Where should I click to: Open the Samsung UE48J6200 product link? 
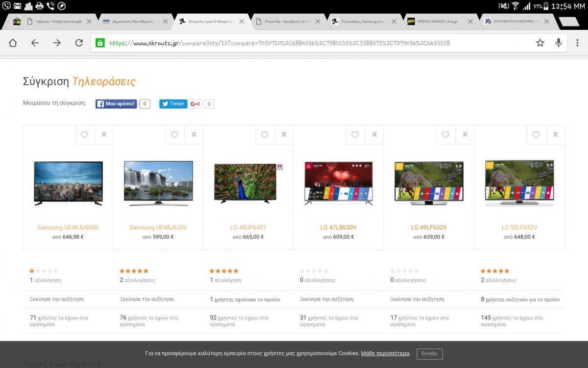pyautogui.click(x=158, y=228)
